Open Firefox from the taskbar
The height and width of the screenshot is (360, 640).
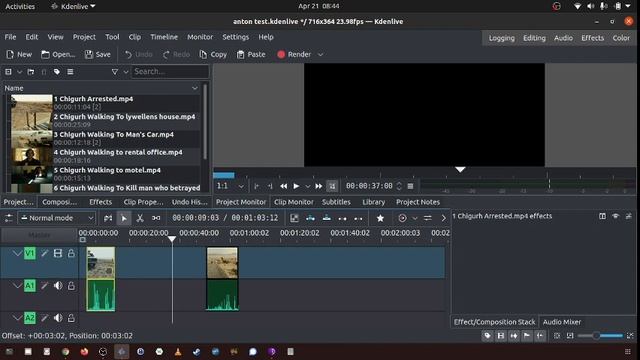click(84, 351)
